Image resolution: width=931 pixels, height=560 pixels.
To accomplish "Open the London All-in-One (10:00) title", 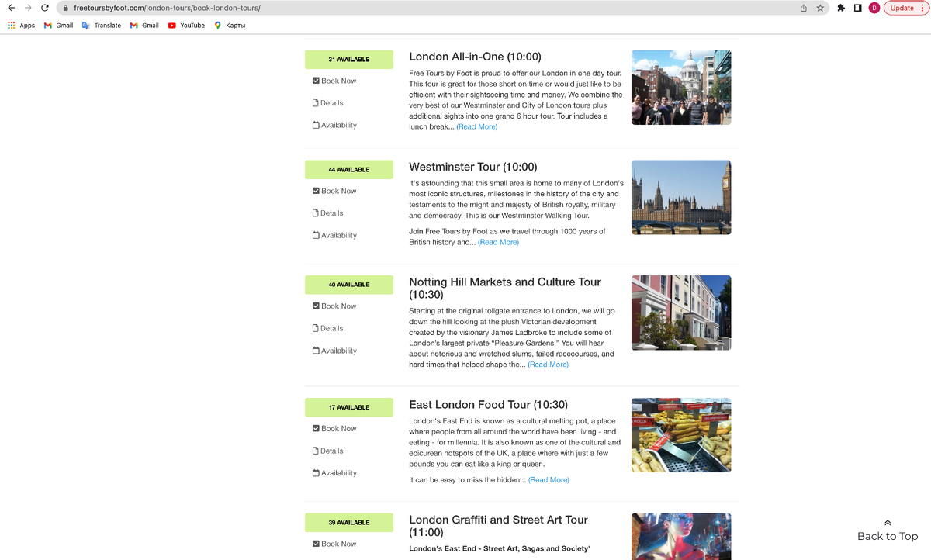I will click(475, 57).
